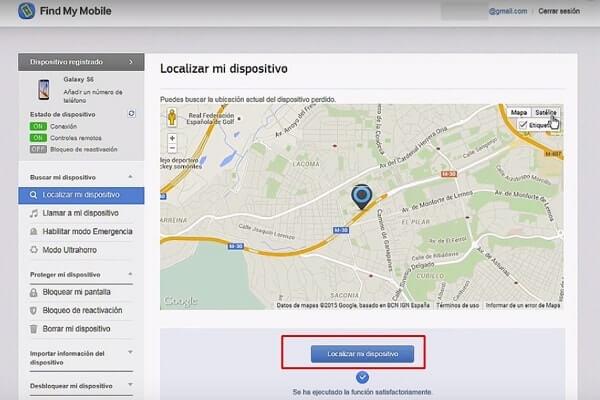Uncheck the Etiquetas checkbox on the map

(x=523, y=125)
